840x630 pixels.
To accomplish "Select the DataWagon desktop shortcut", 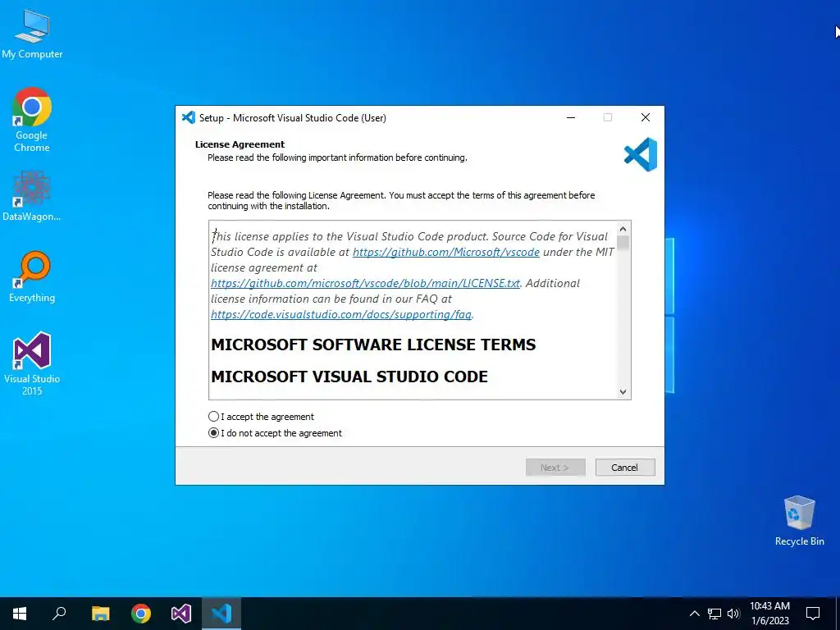I will 32,195.
